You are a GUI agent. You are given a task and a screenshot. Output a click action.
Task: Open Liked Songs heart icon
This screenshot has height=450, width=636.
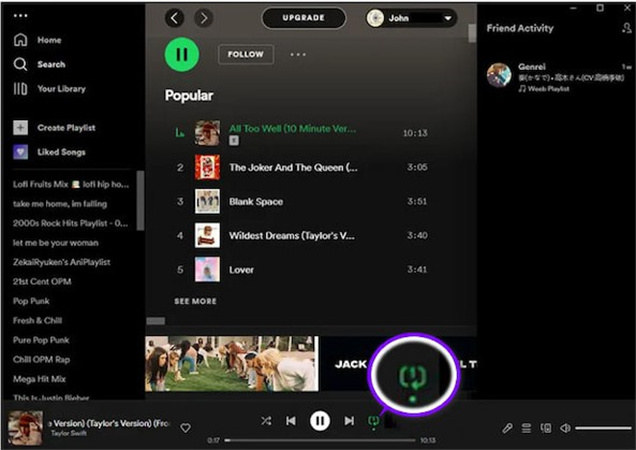pyautogui.click(x=21, y=152)
